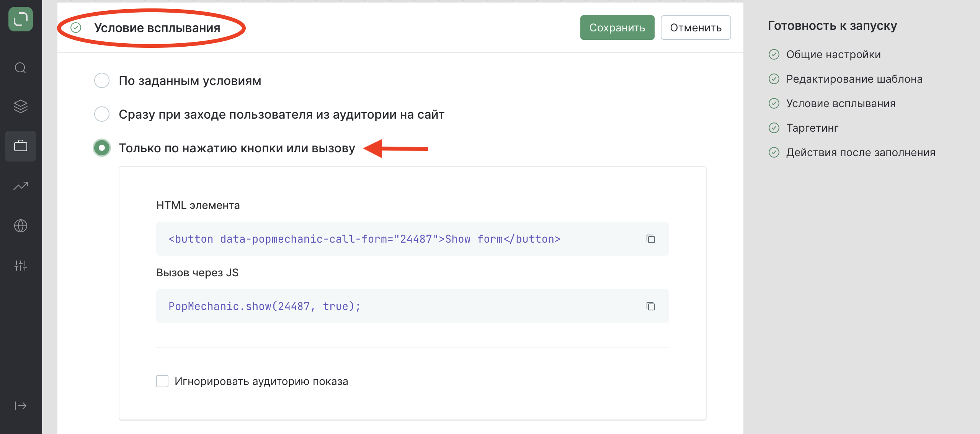Click checkmark icon beside Условие всплывания header

pyautogui.click(x=76, y=28)
